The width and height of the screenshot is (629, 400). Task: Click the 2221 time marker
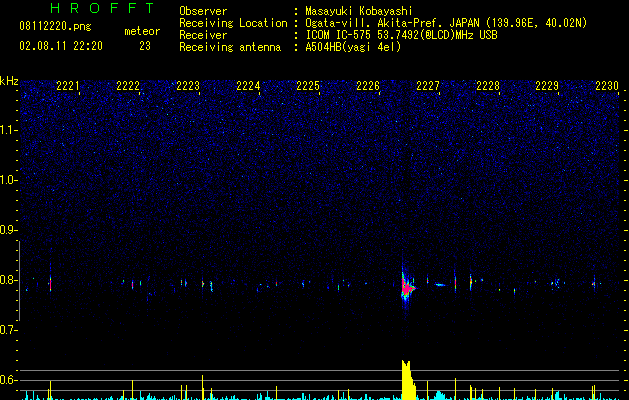point(68,86)
